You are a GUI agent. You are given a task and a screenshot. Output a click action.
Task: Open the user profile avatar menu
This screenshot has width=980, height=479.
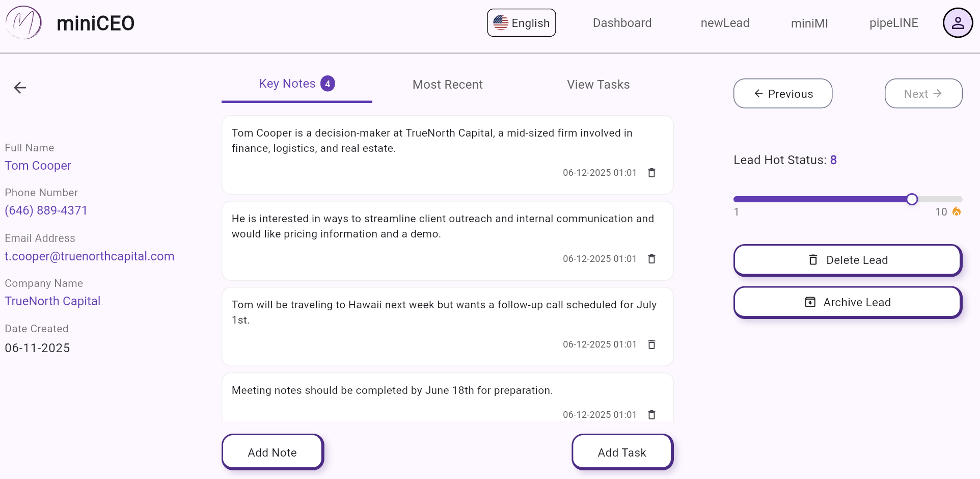click(958, 23)
